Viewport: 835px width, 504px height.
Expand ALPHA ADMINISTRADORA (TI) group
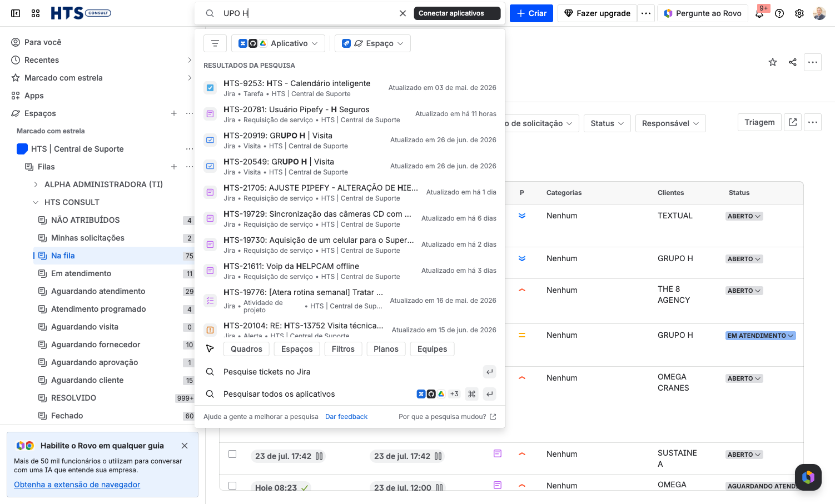(36, 184)
